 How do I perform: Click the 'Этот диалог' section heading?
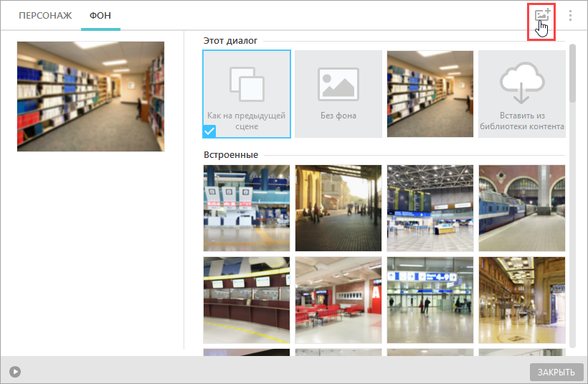coord(230,40)
